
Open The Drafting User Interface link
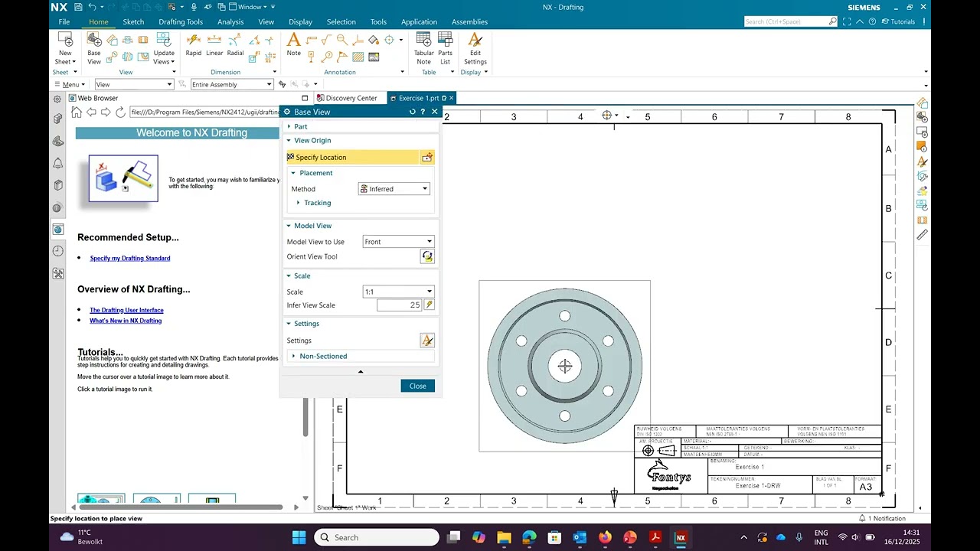[126, 310]
